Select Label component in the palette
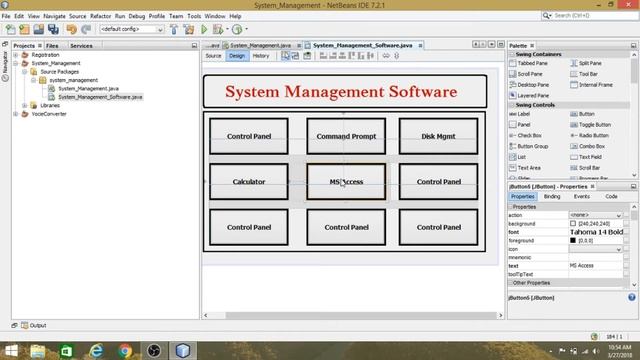This screenshot has height=360, width=640. click(x=520, y=114)
